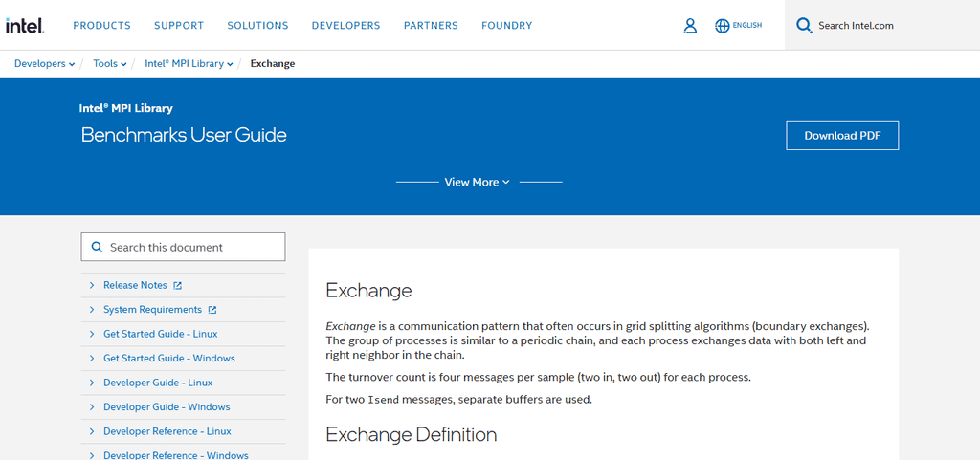Select the ENGLISH language option
Viewport: 980px width, 460px height.
click(746, 26)
